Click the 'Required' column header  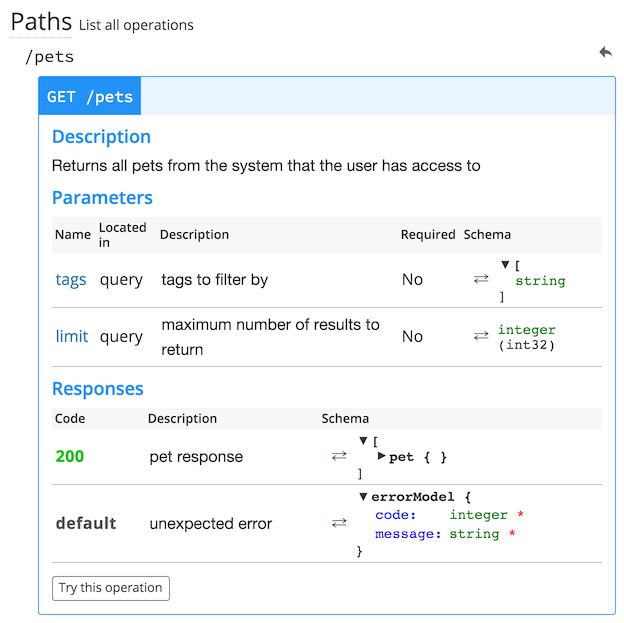pos(428,234)
